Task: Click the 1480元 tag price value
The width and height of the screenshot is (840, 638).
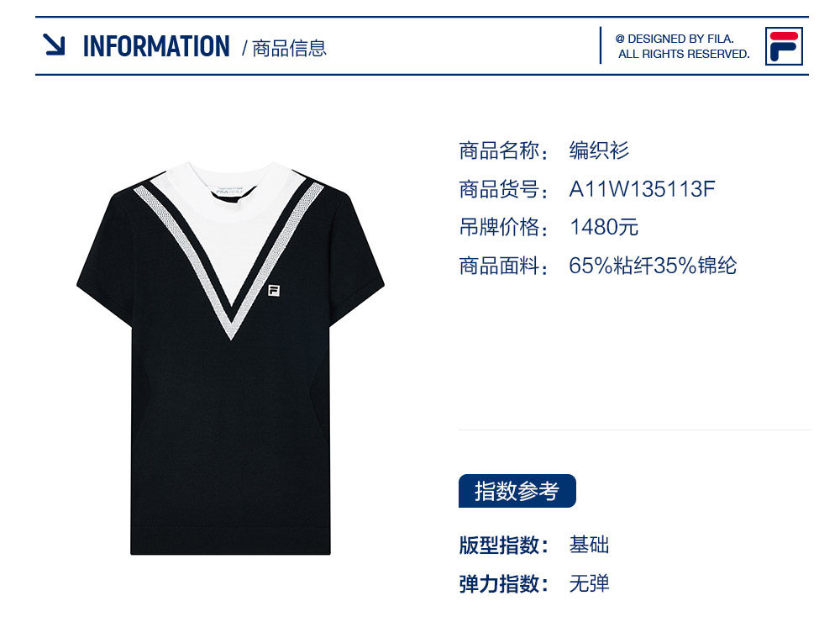Action: (604, 227)
